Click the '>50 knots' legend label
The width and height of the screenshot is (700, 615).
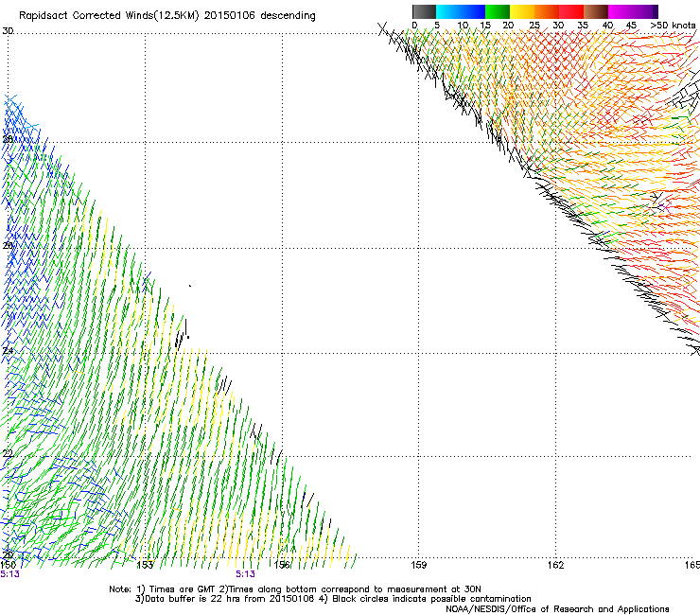point(673,26)
